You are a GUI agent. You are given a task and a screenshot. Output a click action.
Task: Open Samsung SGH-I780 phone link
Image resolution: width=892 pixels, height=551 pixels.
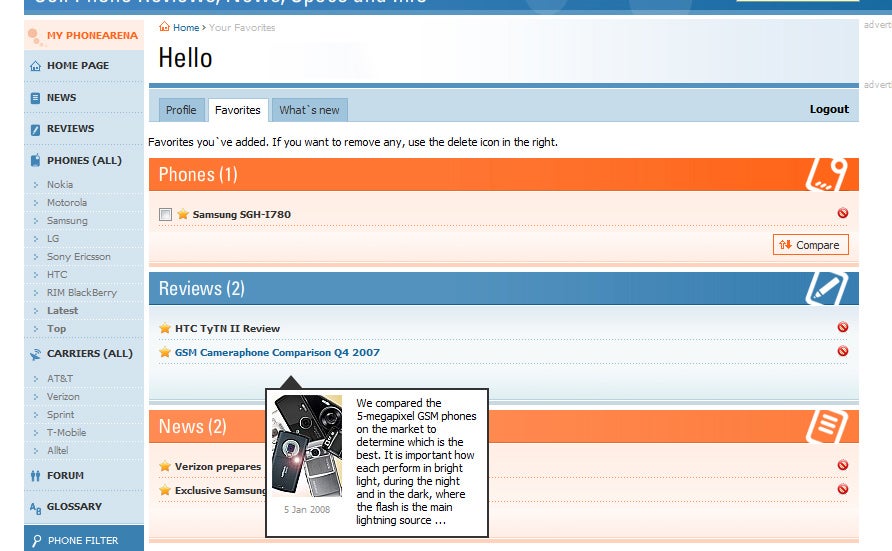pos(242,214)
